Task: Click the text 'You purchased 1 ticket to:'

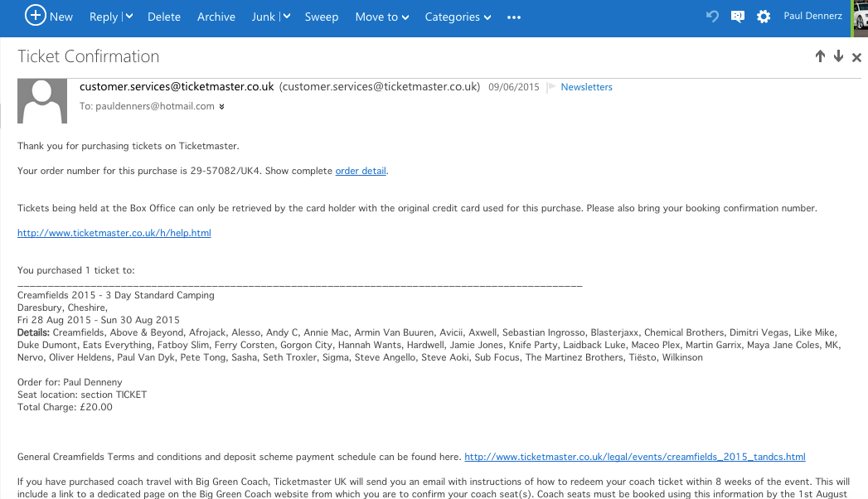Action: 75,270
